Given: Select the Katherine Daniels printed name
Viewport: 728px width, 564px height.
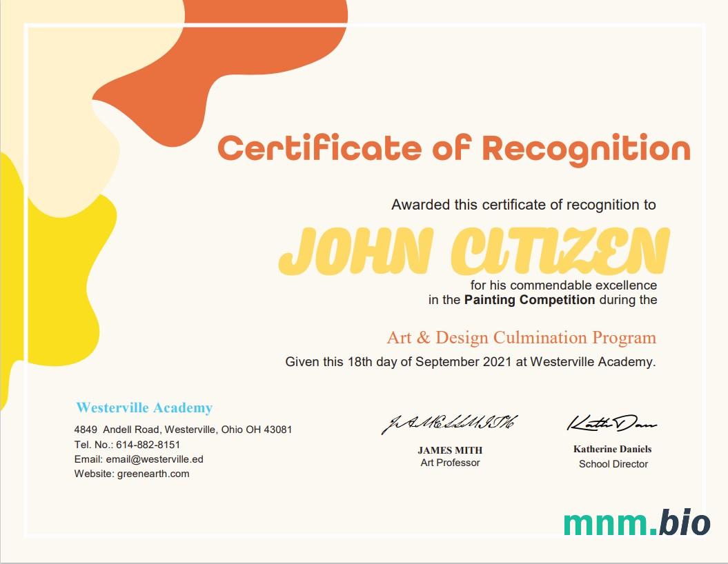Looking at the screenshot, I should tap(612, 449).
